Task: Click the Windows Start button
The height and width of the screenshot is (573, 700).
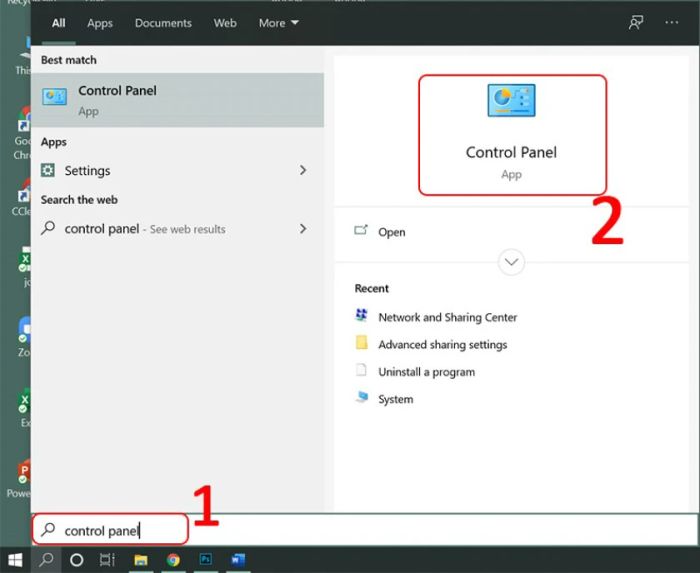Action: coord(15,560)
